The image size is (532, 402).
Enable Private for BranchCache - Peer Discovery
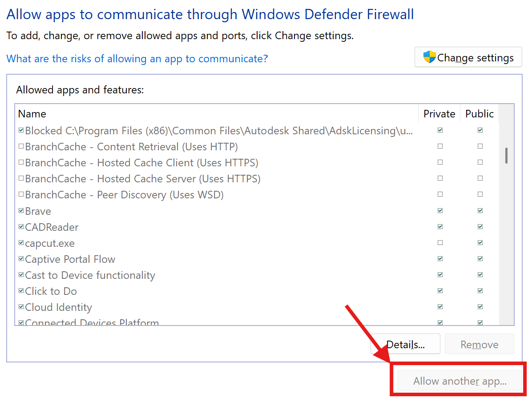point(440,194)
